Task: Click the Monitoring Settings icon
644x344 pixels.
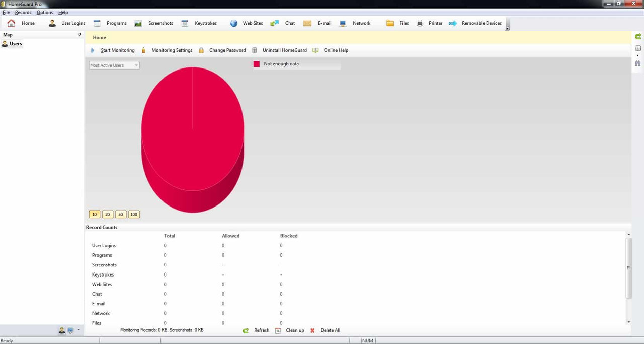Action: [143, 50]
